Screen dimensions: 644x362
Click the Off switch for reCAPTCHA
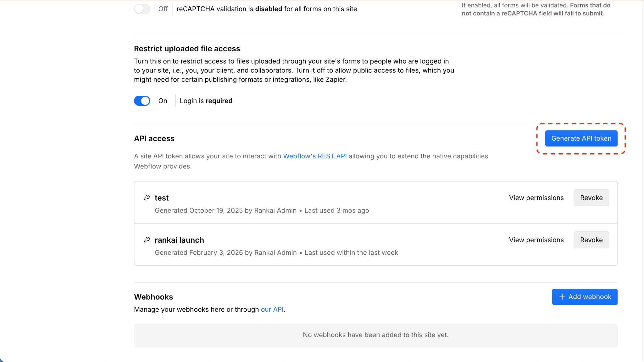coord(142,9)
